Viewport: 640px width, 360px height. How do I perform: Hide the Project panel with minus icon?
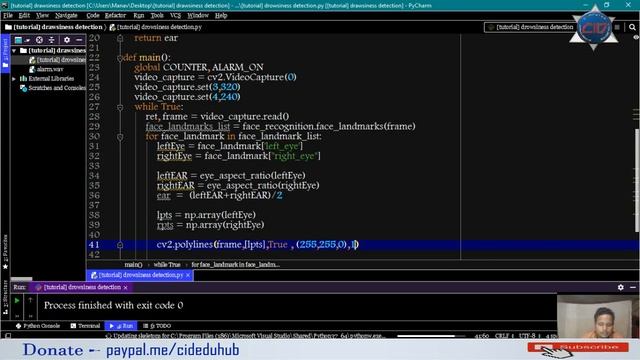79,40
